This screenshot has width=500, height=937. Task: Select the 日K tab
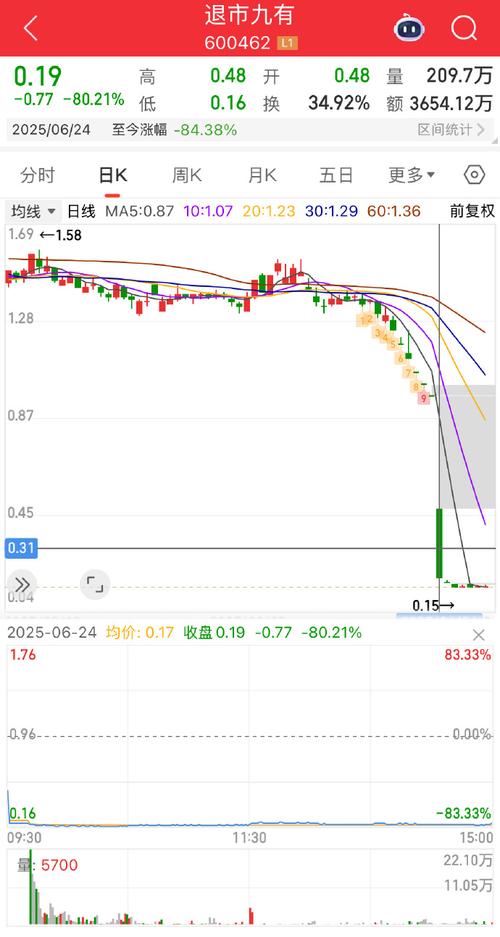113,175
